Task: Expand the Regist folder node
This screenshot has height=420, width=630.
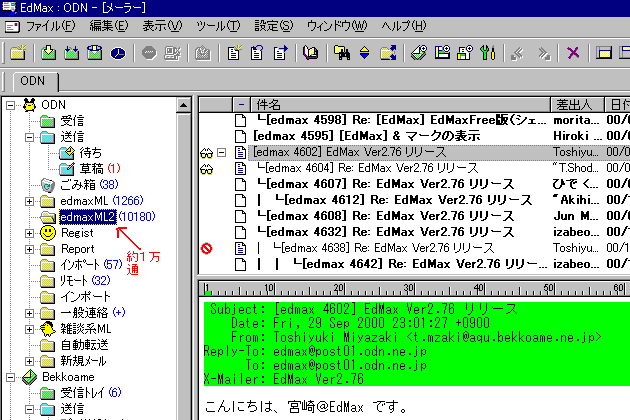Action: (x=29, y=233)
